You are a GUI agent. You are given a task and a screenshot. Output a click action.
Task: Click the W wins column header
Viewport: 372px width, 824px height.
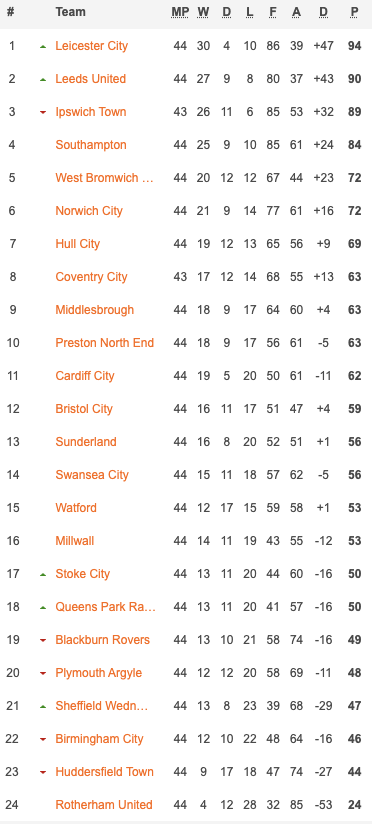[x=203, y=13]
